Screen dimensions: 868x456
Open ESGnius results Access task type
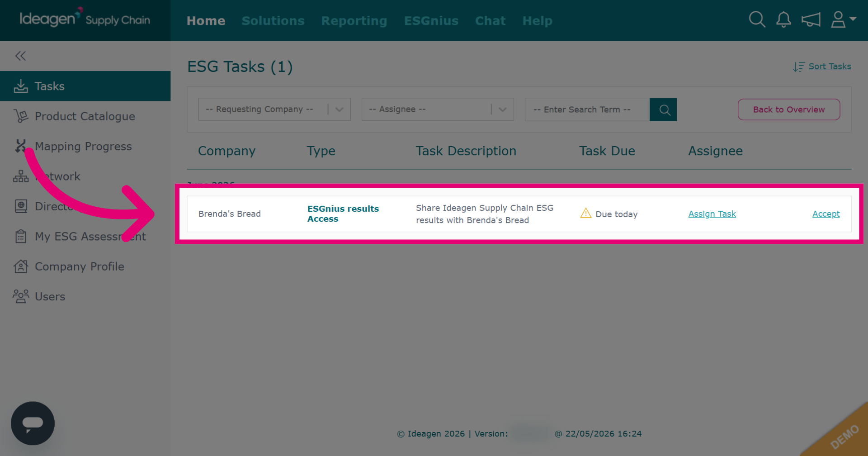(343, 214)
